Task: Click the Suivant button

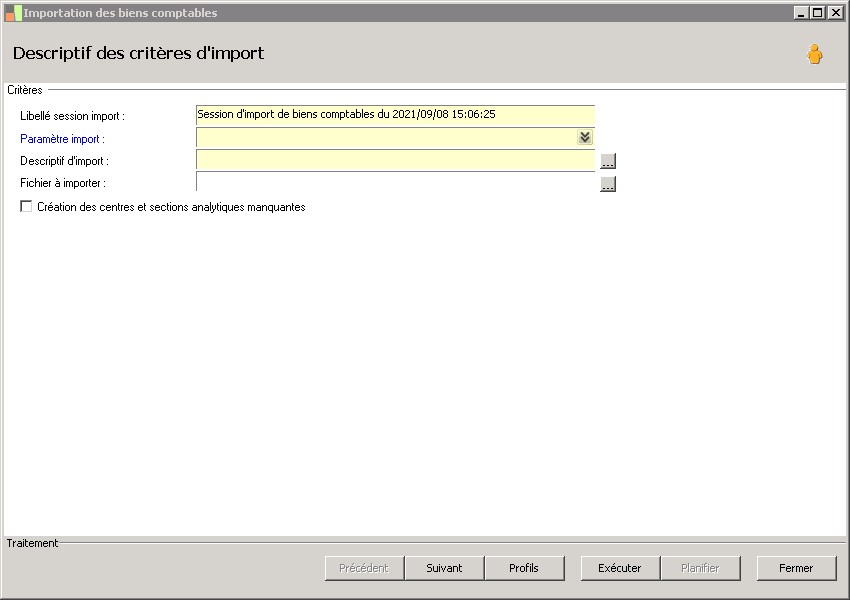Action: [444, 568]
